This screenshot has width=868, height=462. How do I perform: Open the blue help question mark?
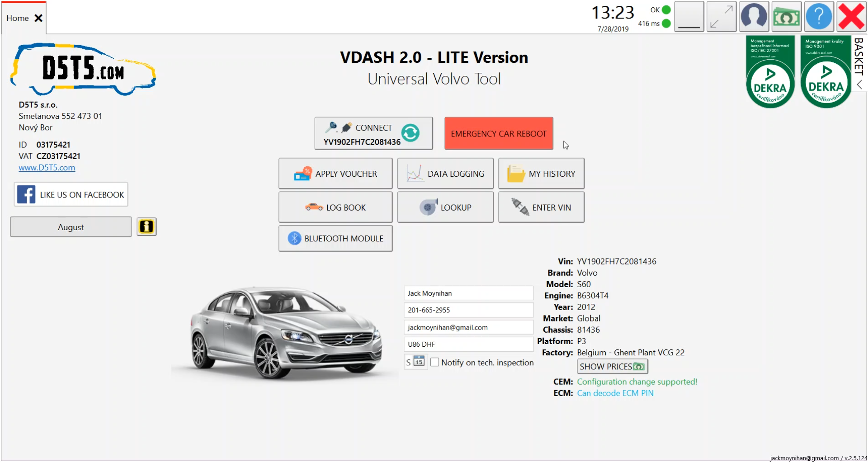(819, 17)
